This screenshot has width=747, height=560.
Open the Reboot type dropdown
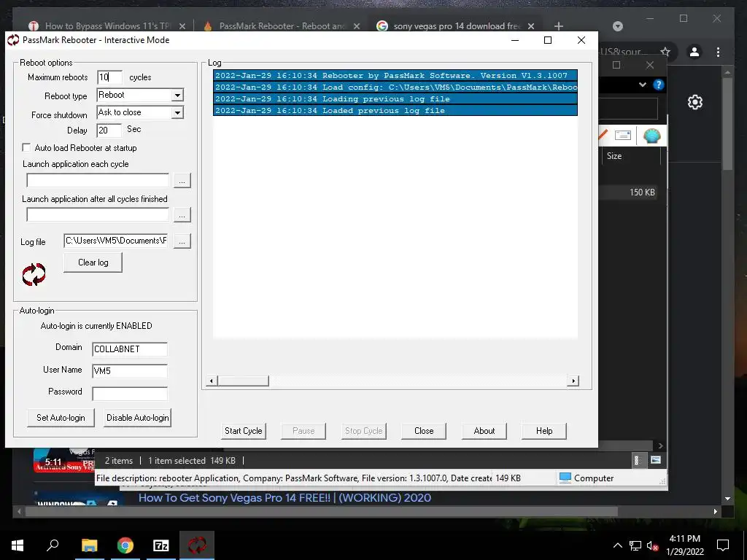tap(177, 96)
